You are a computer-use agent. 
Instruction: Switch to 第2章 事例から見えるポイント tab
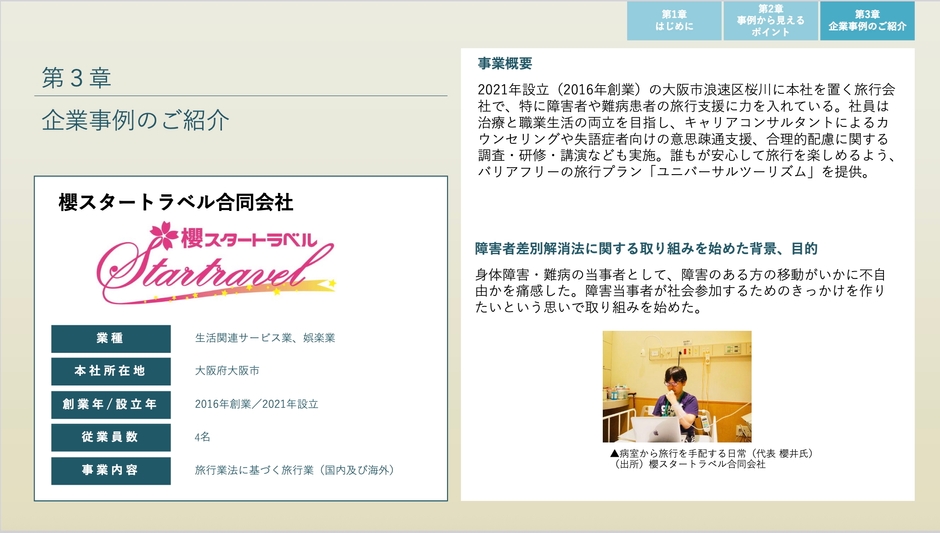pos(770,21)
